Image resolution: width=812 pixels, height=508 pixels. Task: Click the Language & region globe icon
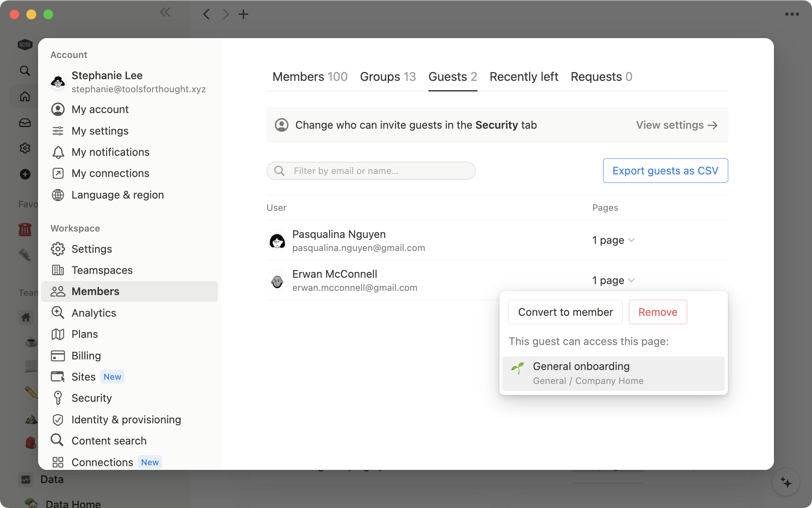coord(58,194)
